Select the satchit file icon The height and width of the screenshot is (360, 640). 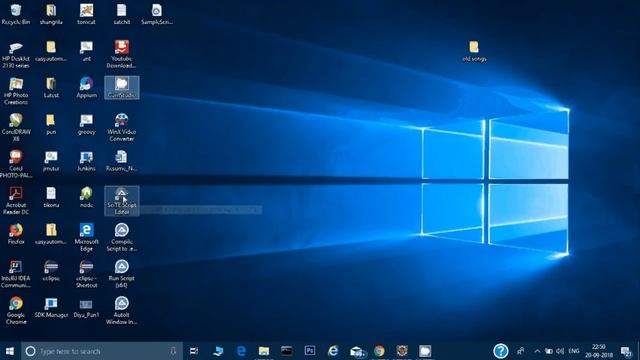pos(121,15)
